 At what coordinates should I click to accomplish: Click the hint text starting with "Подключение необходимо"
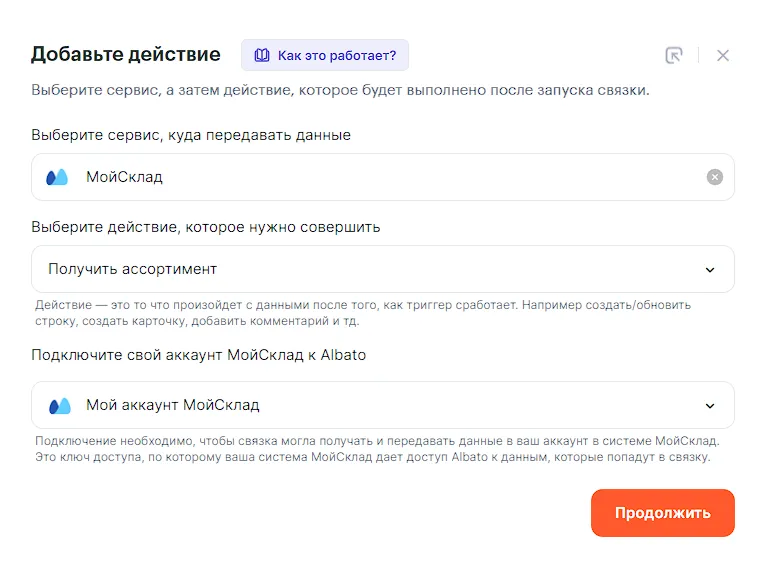(x=377, y=449)
